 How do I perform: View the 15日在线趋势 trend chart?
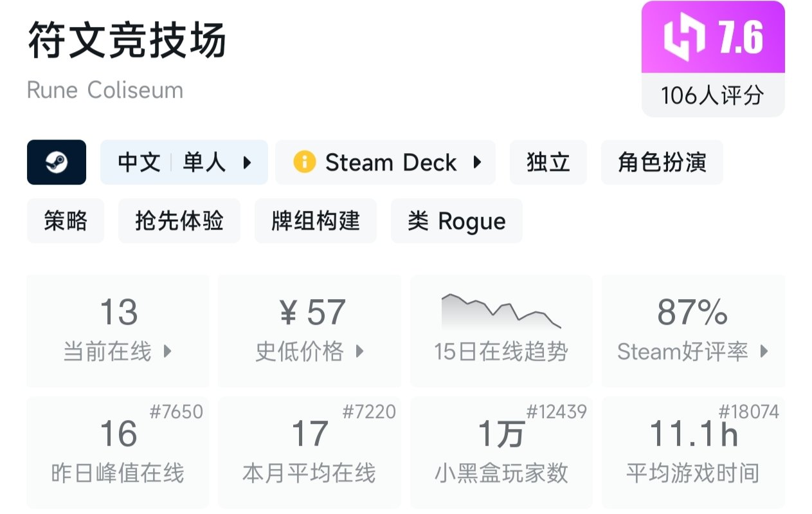[x=501, y=331]
